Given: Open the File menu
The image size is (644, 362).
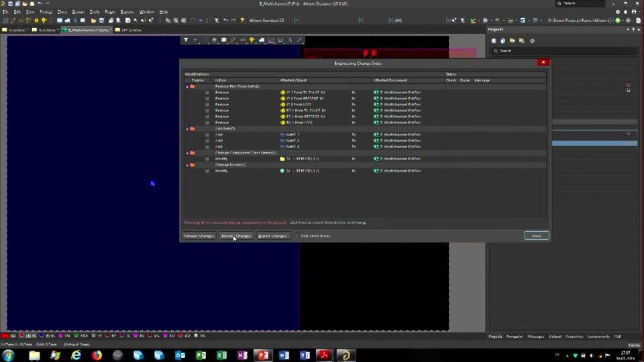Looking at the screenshot, I should click(x=5, y=12).
